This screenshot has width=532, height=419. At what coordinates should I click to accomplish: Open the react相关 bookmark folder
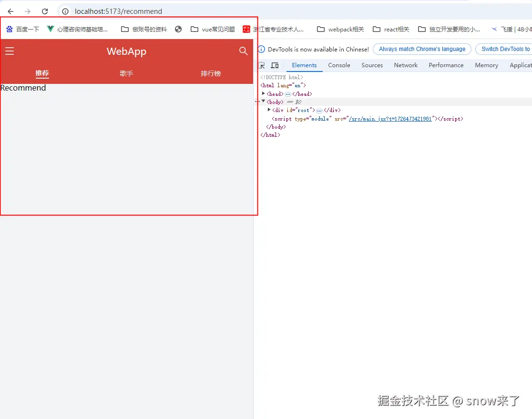tap(391, 30)
